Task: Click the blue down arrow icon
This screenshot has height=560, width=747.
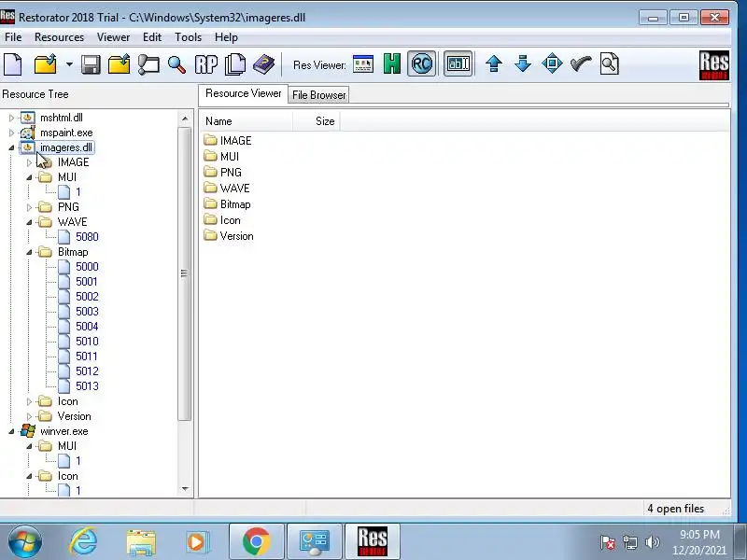Action: pos(523,63)
